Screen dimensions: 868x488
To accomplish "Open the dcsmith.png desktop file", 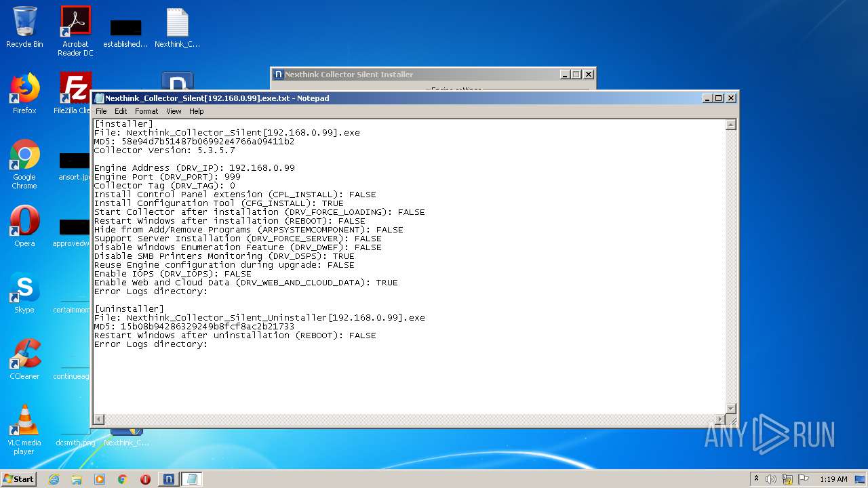I will (x=75, y=439).
